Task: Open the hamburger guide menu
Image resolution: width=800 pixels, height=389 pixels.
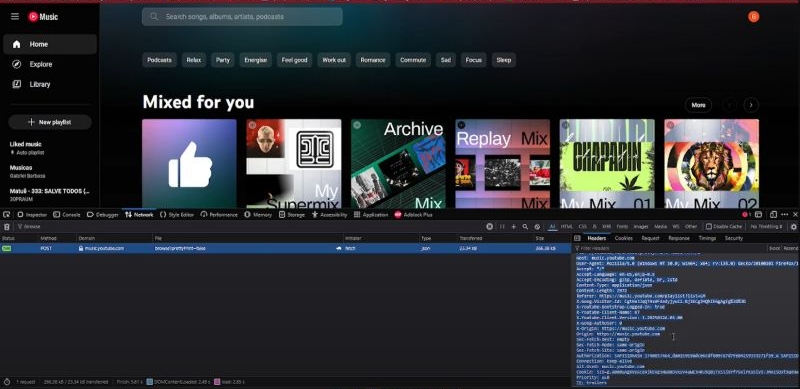Action: [x=15, y=16]
